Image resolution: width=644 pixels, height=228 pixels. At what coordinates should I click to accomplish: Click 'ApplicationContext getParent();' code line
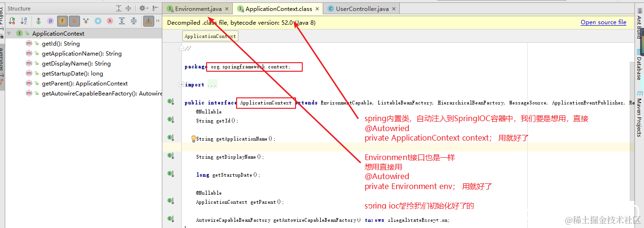click(240, 202)
